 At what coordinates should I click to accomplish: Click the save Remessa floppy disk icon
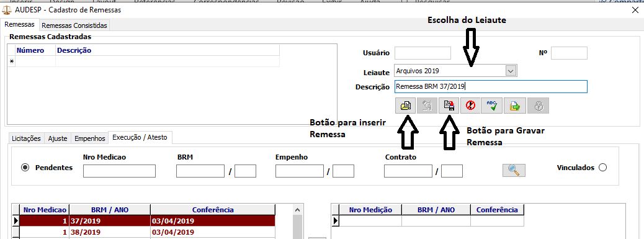coord(449,106)
